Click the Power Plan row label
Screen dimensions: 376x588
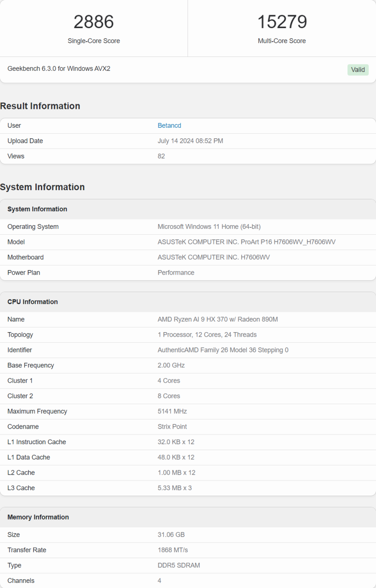coord(24,272)
